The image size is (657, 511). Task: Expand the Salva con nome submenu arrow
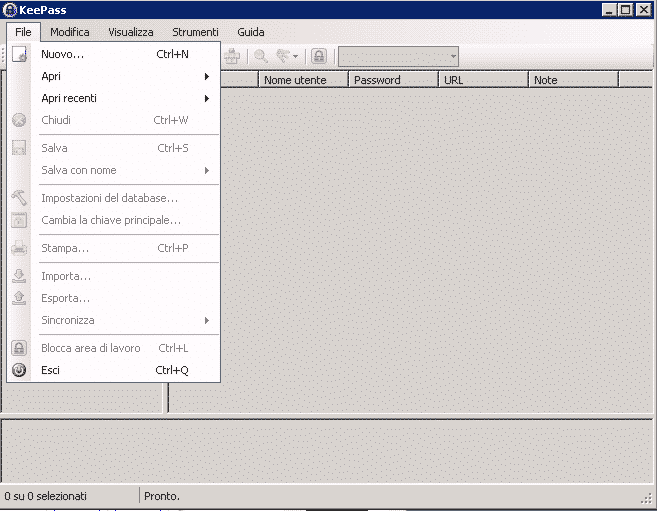coord(207,170)
